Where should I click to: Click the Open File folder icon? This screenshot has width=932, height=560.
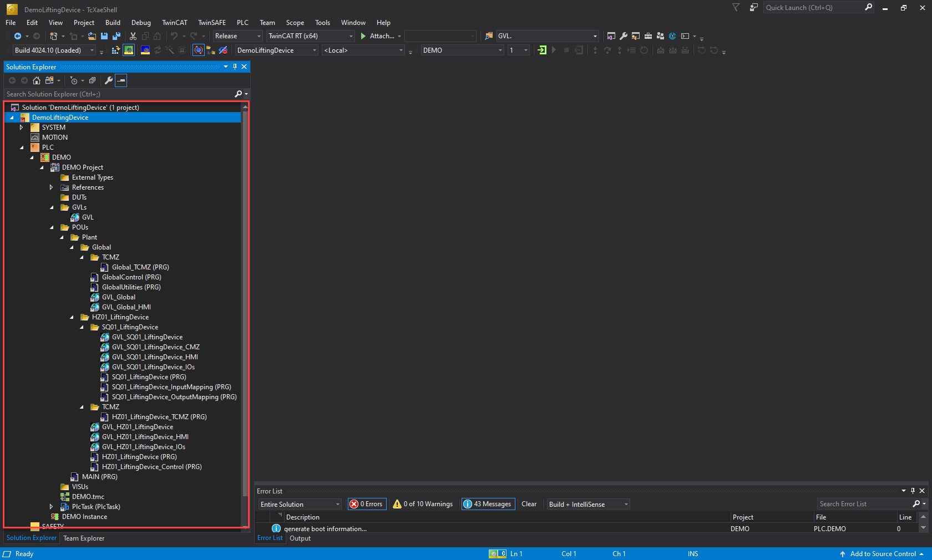[x=92, y=36]
